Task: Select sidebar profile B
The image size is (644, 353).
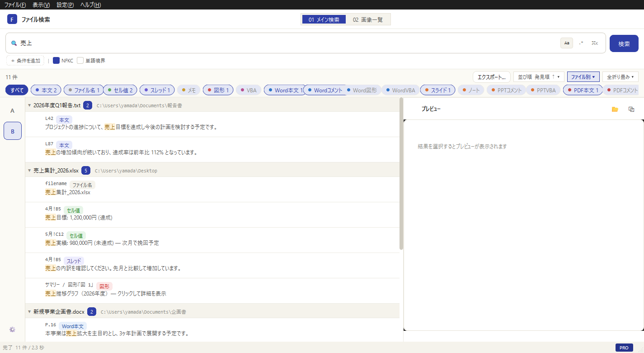Action: 13,131
